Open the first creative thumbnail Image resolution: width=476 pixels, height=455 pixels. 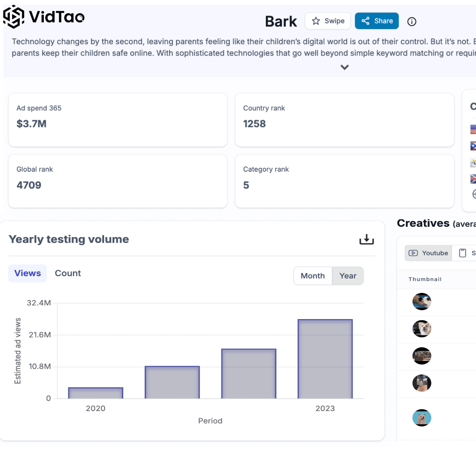[422, 302]
